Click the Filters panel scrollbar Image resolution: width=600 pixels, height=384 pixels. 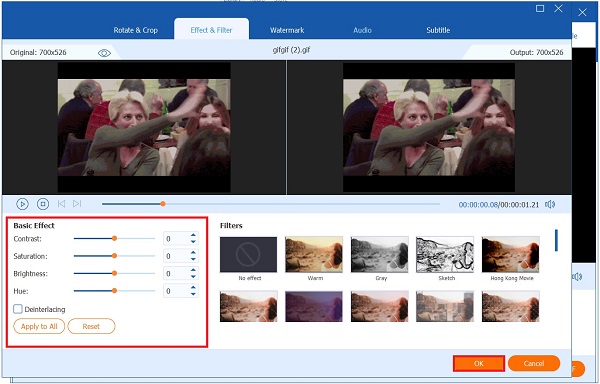[x=556, y=240]
